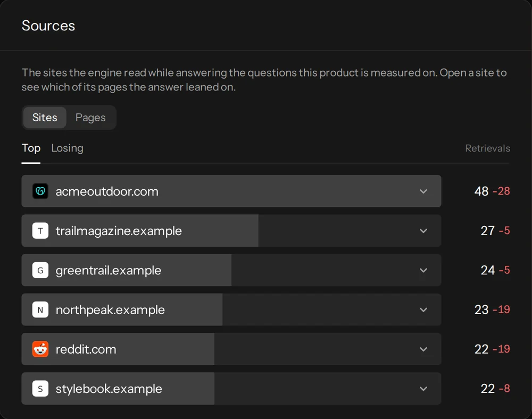This screenshot has height=419, width=532.
Task: Open the stylebook.example site name
Action: tap(109, 389)
